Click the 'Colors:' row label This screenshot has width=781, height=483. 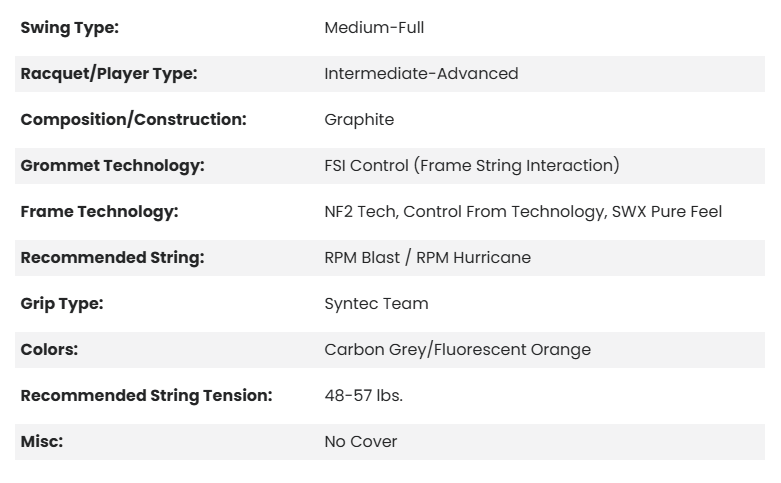[x=49, y=350]
